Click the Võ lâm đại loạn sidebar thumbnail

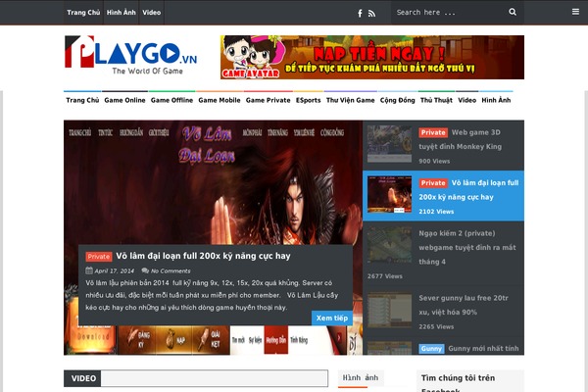tap(389, 194)
